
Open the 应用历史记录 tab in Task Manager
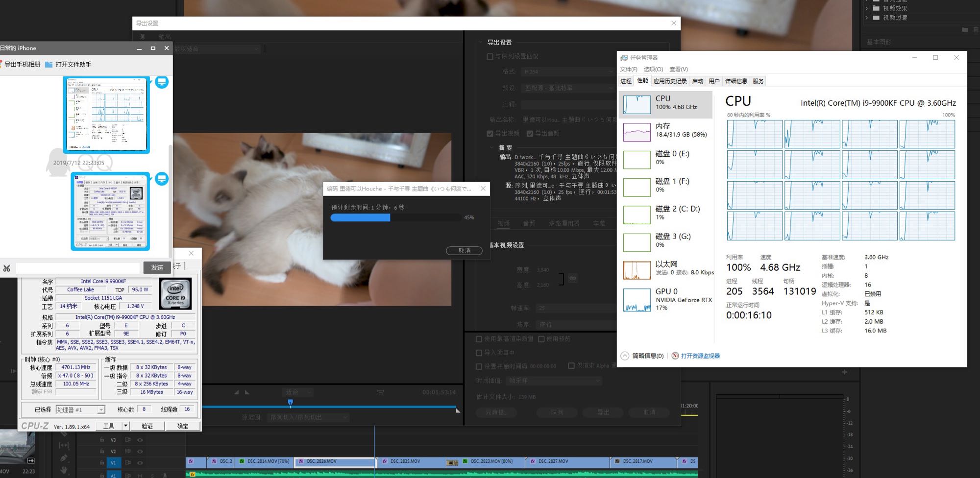(670, 81)
